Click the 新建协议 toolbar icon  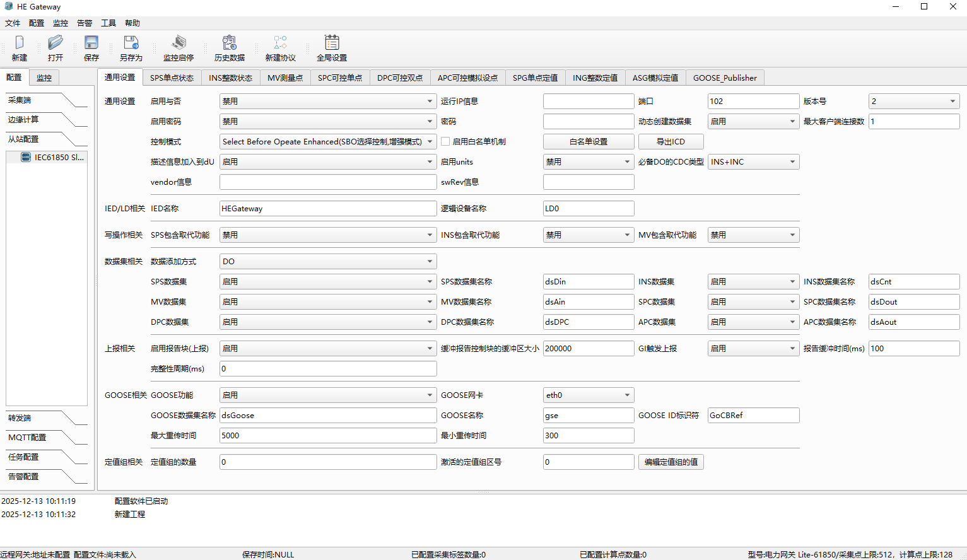(280, 43)
